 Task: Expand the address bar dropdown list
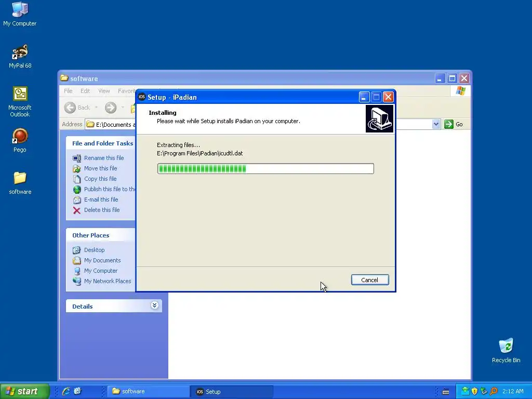pos(436,124)
